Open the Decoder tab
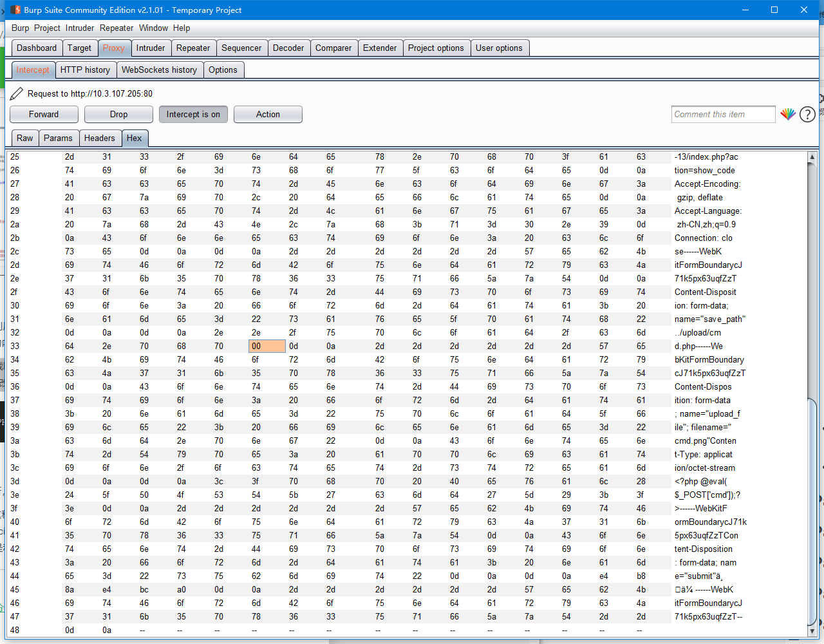 coord(288,48)
